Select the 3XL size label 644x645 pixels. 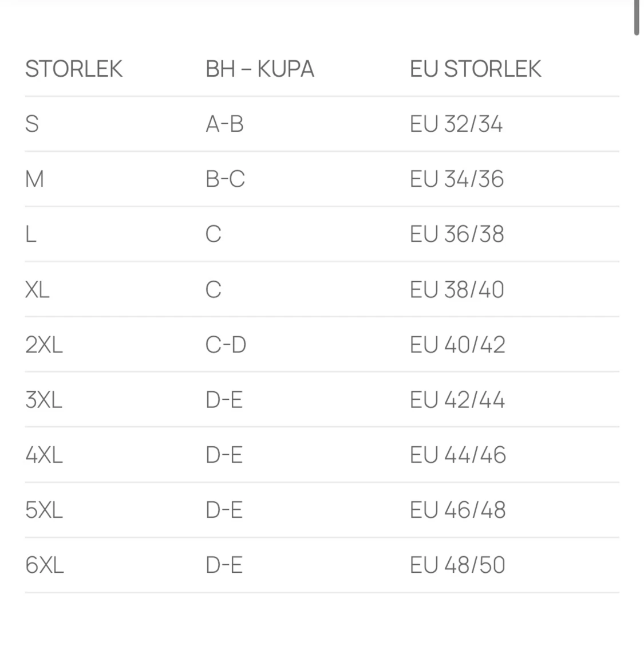click(44, 400)
